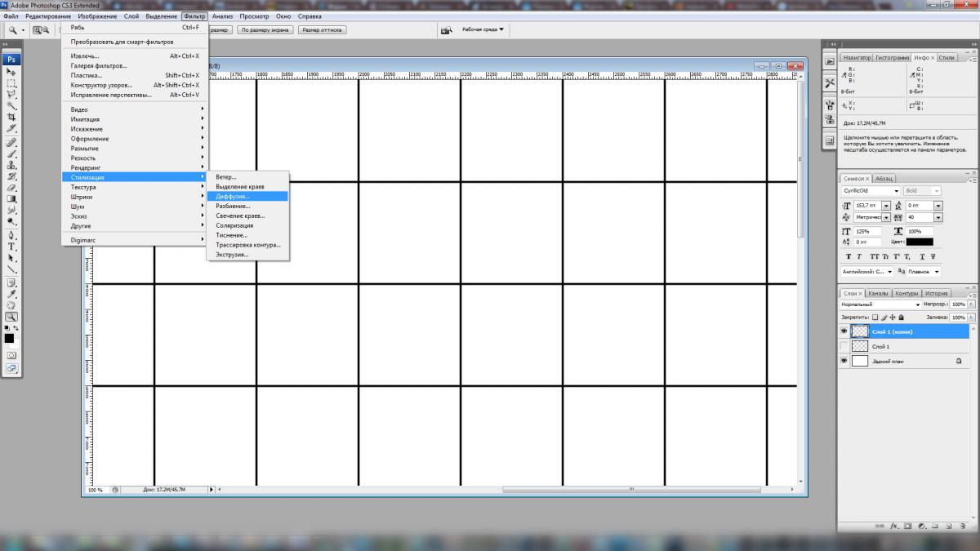Click the Add layer style fx icon

point(895,527)
